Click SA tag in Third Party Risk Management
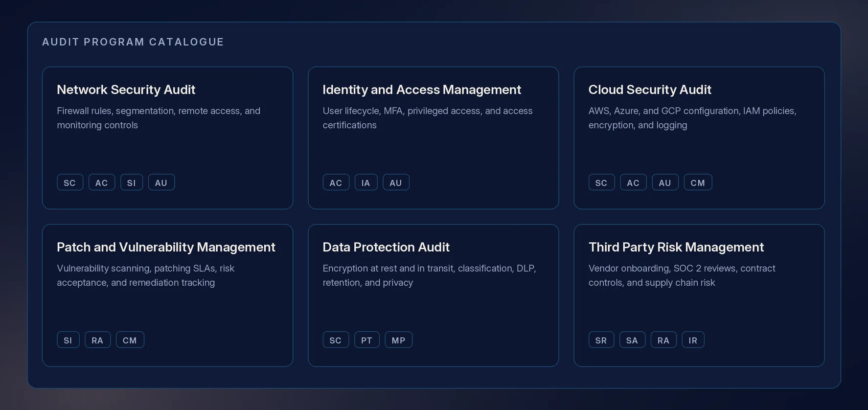 pos(633,340)
